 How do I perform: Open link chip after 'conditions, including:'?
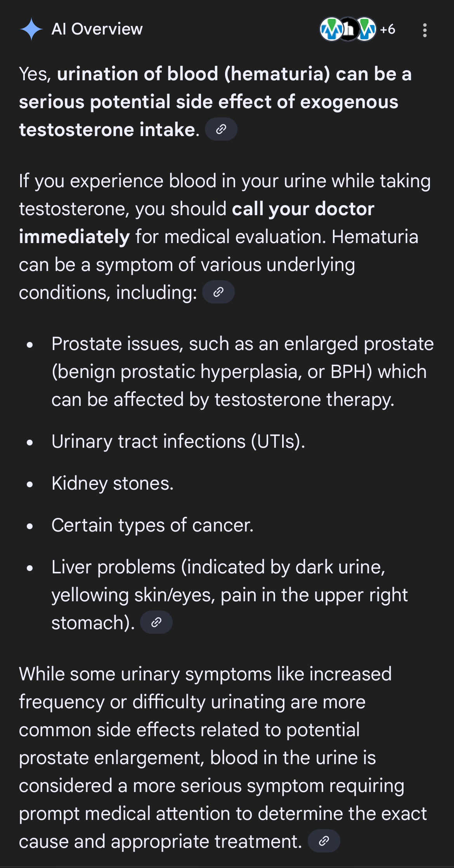tap(218, 292)
